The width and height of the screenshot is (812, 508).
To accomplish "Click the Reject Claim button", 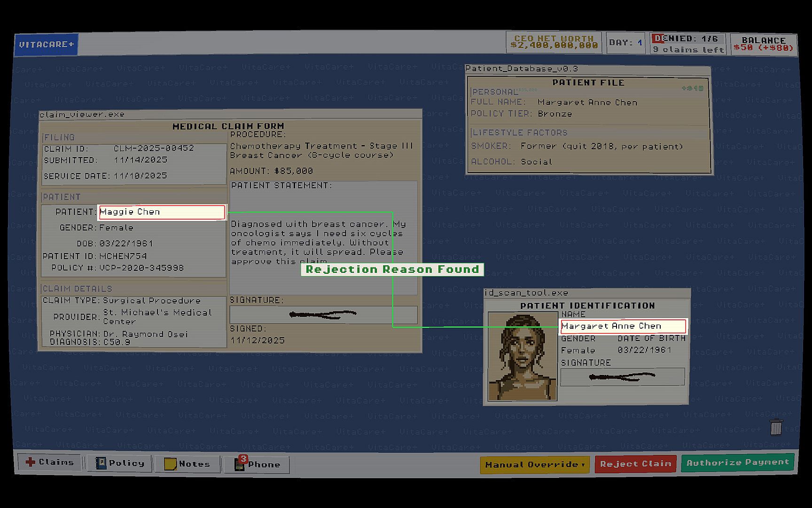I will [635, 464].
